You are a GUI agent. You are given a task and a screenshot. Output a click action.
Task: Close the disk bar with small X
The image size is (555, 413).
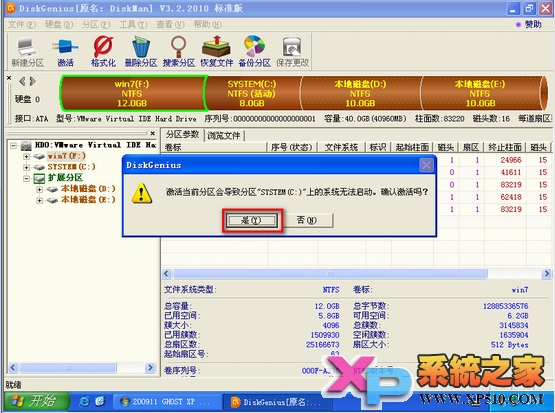(x=9, y=78)
